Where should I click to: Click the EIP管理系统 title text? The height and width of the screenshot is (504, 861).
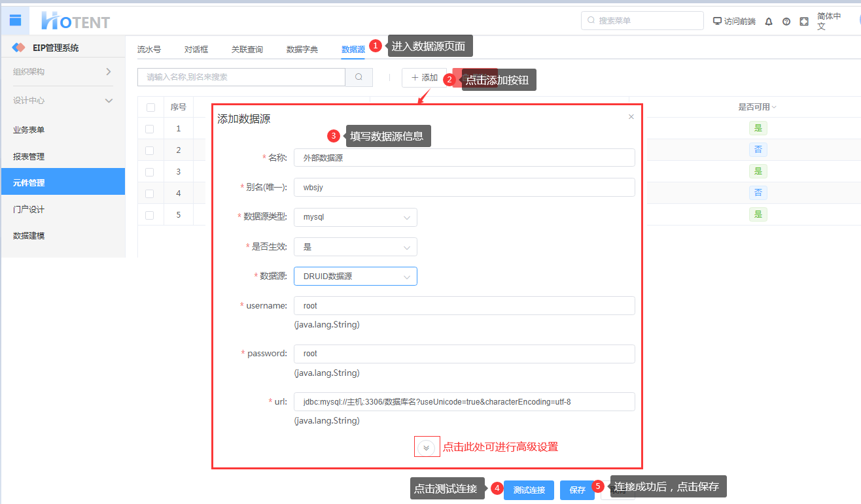pyautogui.click(x=56, y=48)
